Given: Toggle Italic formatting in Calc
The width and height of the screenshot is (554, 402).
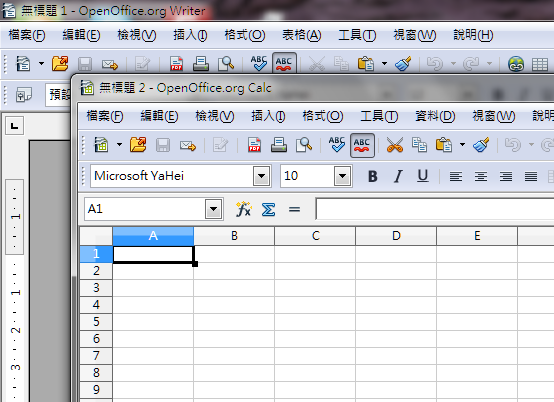Looking at the screenshot, I should pyautogui.click(x=398, y=176).
